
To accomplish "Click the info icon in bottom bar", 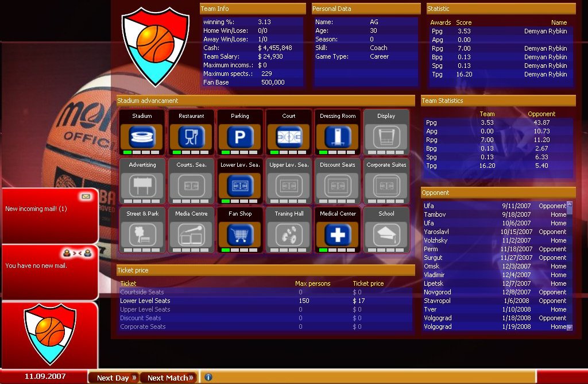I will [x=208, y=378].
